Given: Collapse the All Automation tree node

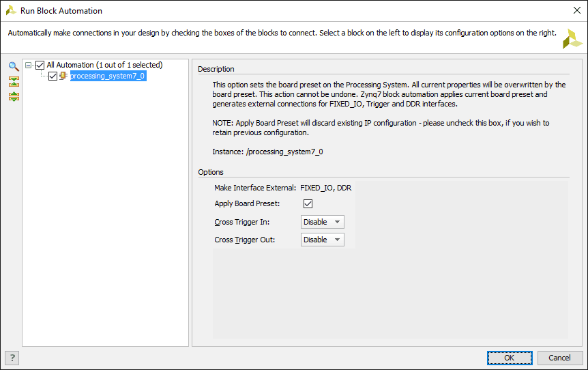Looking at the screenshot, I should click(29, 65).
